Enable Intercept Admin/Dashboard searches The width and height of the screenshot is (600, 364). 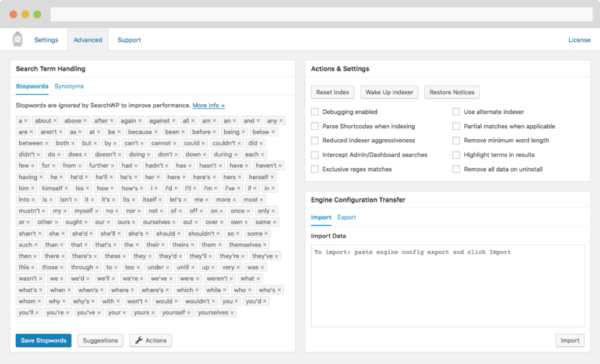click(x=315, y=155)
